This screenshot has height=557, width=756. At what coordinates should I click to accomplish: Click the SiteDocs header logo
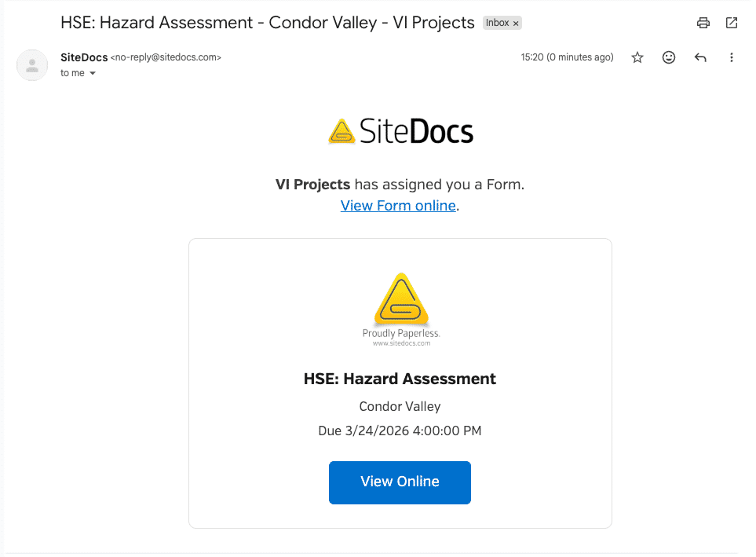(x=400, y=131)
